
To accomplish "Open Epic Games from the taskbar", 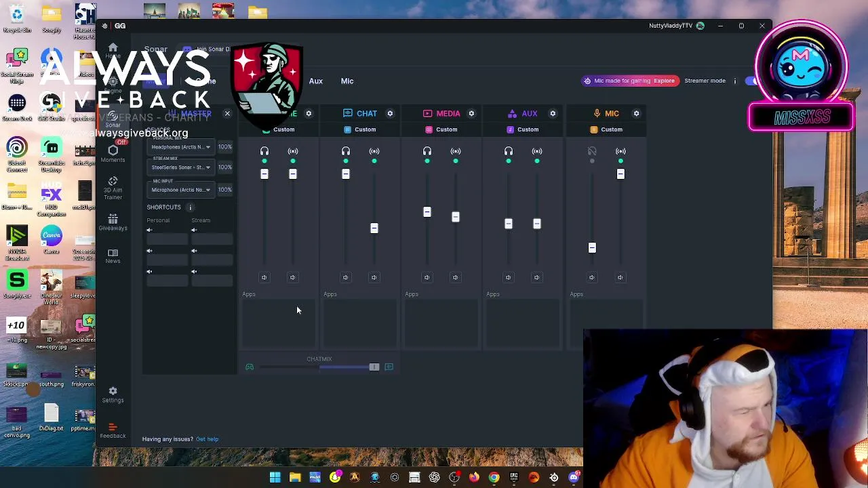I will [514, 477].
